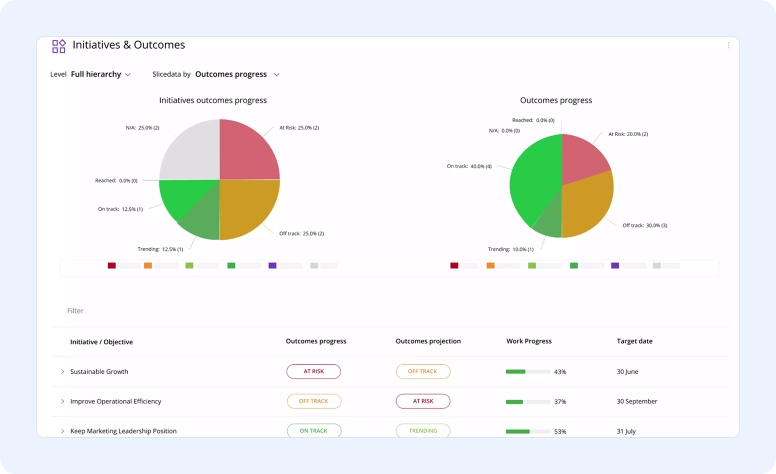Open the Level Full hierarchy dropdown
Screen dimensions: 776x474
(x=100, y=74)
